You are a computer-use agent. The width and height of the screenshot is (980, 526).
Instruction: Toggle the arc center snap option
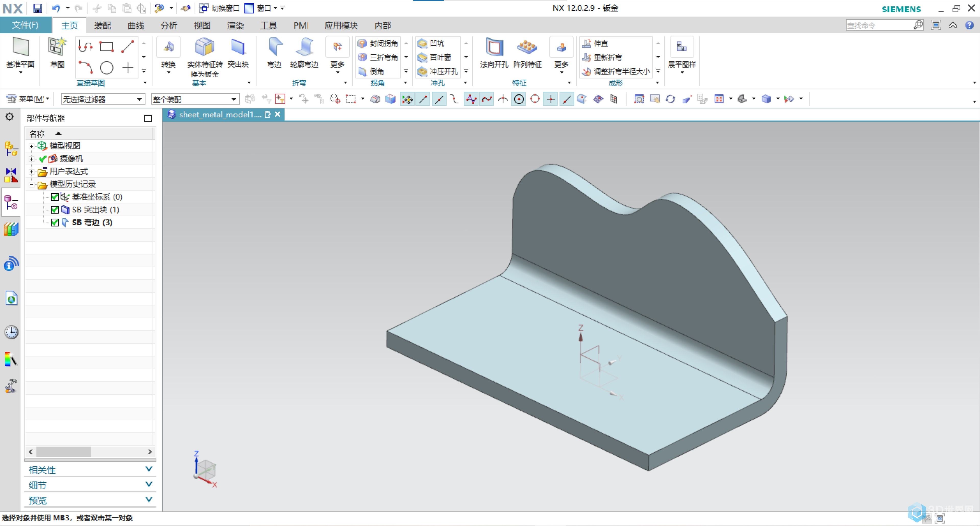tap(519, 99)
